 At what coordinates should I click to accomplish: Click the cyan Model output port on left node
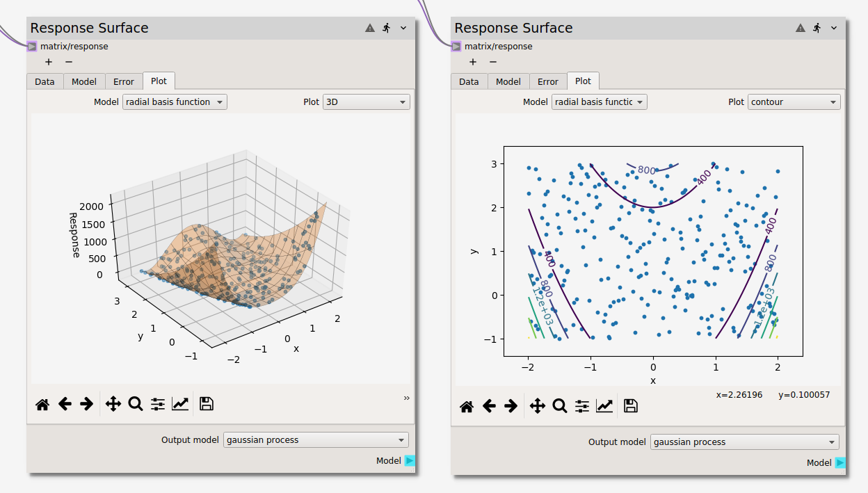(x=410, y=460)
